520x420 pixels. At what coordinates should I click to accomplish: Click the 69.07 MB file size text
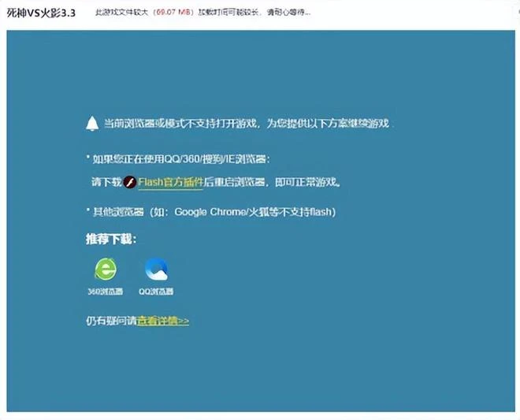click(174, 13)
